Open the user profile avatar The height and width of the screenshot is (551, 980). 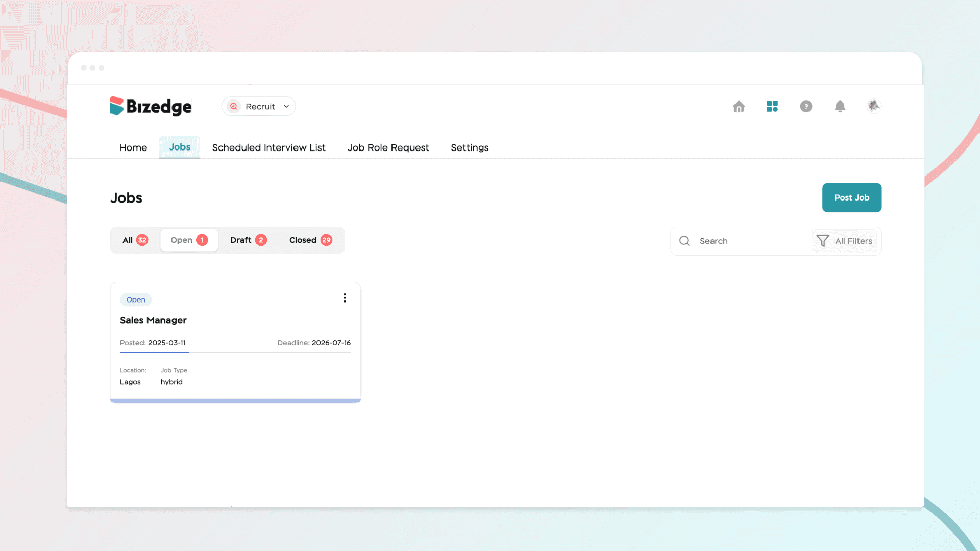(874, 106)
